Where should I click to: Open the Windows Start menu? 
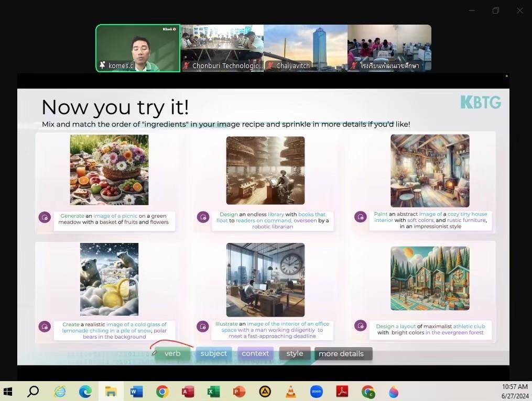[8, 392]
